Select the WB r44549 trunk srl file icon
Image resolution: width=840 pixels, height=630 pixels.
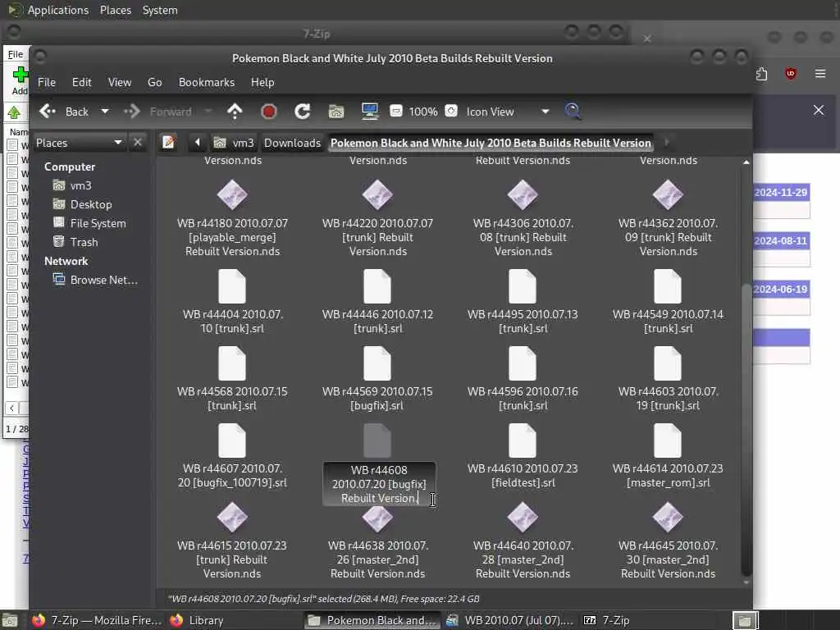point(668,286)
